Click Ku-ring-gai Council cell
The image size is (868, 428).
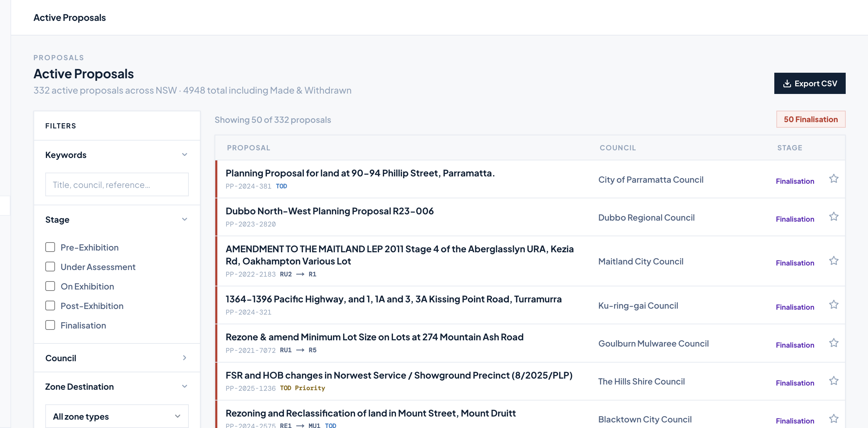638,306
